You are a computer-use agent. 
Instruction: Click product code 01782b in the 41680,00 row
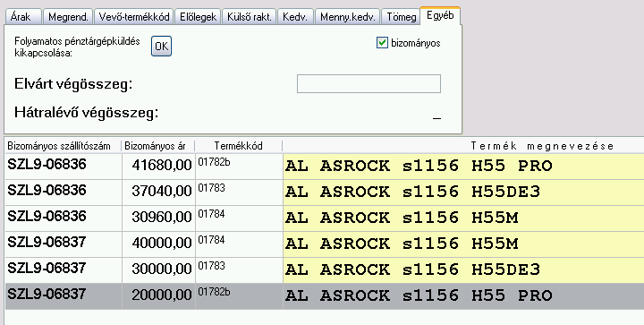[239, 167]
